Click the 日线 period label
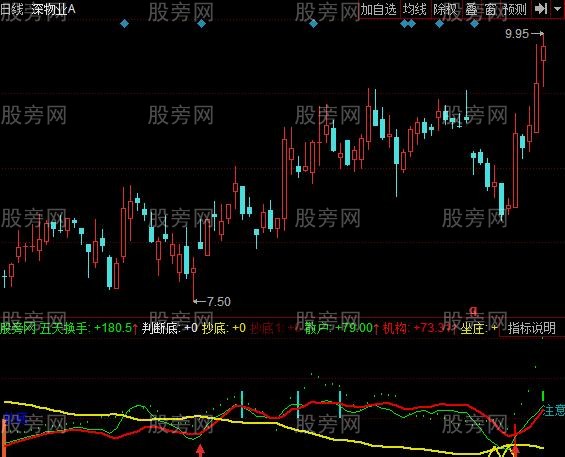The width and height of the screenshot is (565, 457). pos(12,9)
